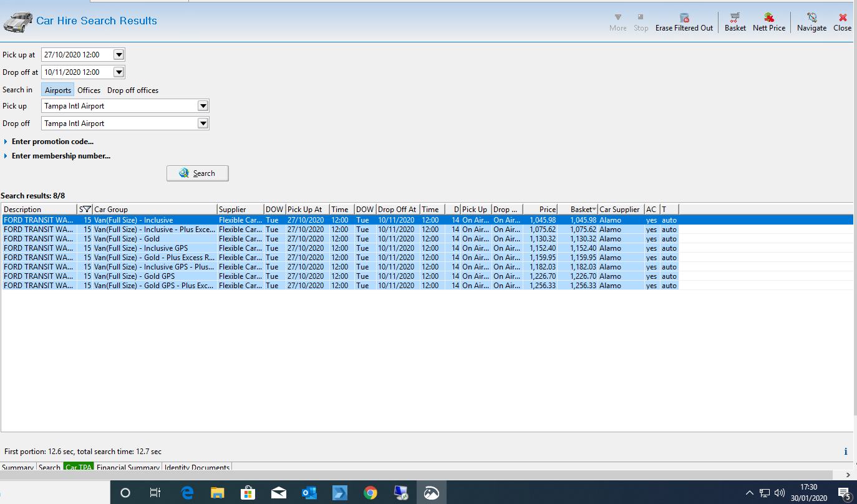Click the right arrow of the horizontal scrollbar

click(848, 475)
